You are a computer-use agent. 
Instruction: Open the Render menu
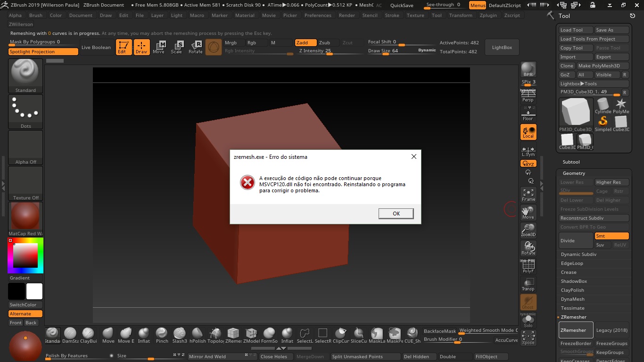point(347,15)
